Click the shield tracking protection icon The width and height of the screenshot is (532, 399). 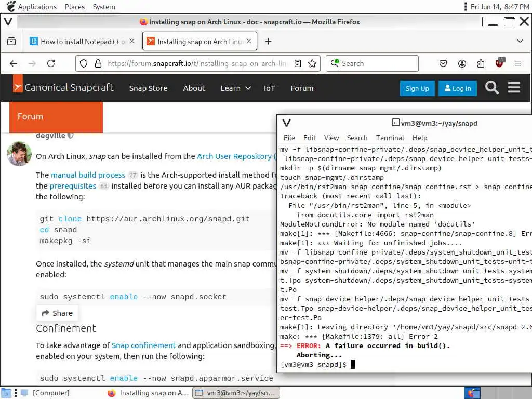[x=84, y=63]
